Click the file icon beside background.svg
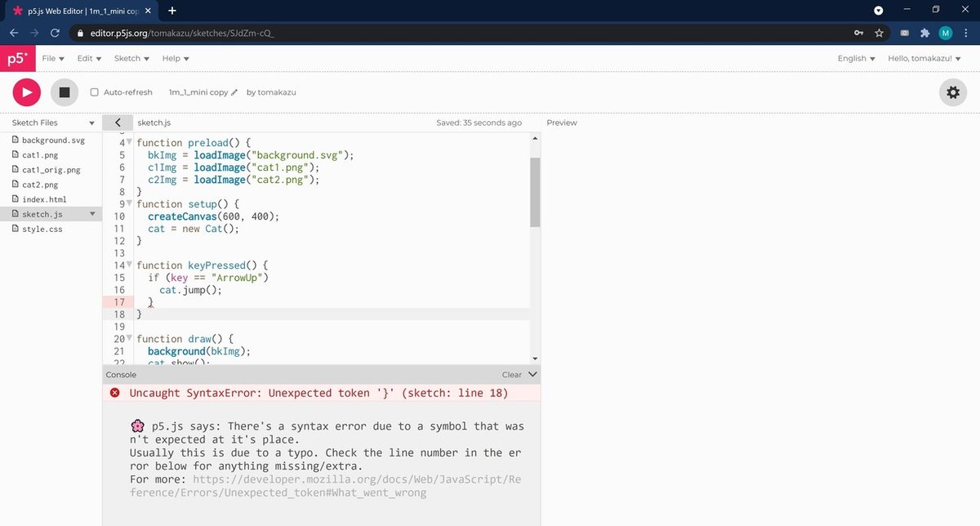Image resolution: width=980 pixels, height=526 pixels. pos(15,140)
